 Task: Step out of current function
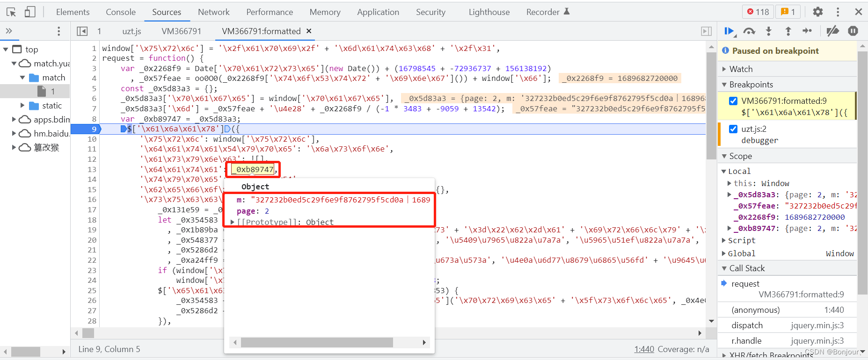(788, 31)
